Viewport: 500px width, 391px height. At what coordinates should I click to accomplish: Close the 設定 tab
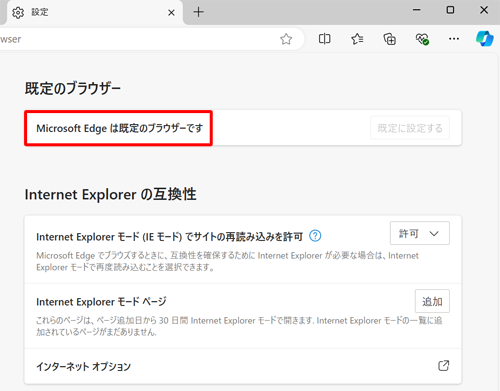(x=171, y=13)
